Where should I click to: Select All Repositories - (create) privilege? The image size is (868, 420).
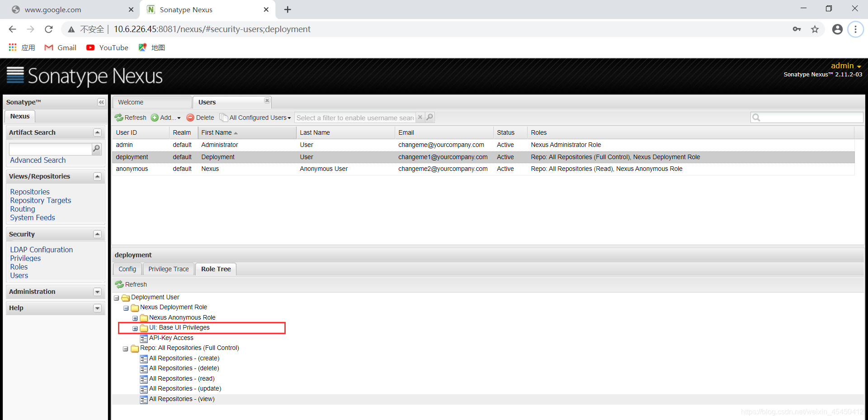(184, 358)
